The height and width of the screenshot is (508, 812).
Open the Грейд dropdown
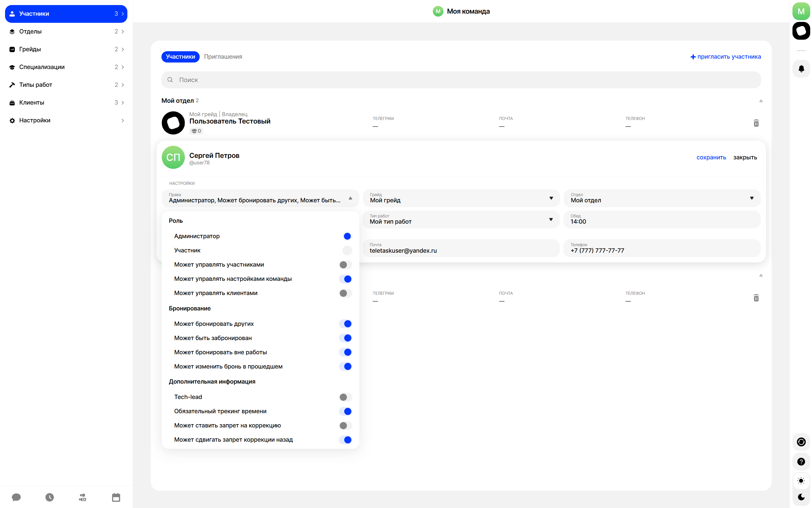pos(461,198)
